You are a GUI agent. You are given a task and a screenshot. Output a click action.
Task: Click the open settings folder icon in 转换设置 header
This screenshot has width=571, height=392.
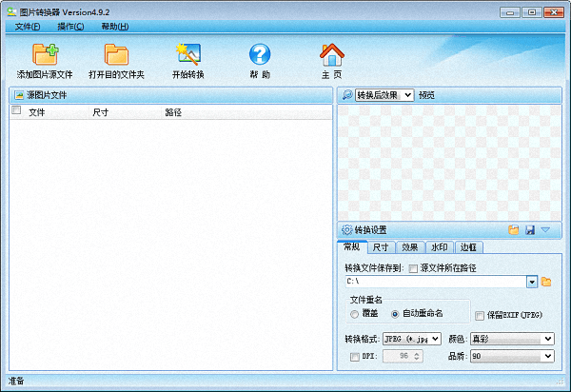(x=514, y=229)
